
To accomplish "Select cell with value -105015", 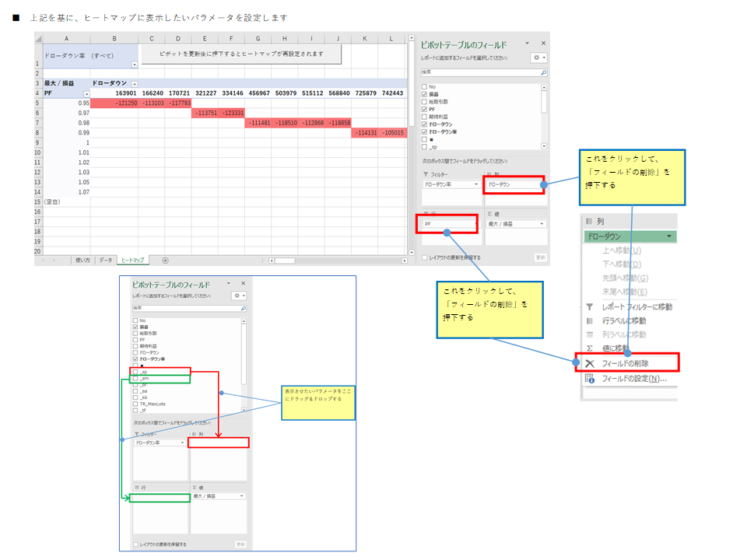I will tap(393, 133).
